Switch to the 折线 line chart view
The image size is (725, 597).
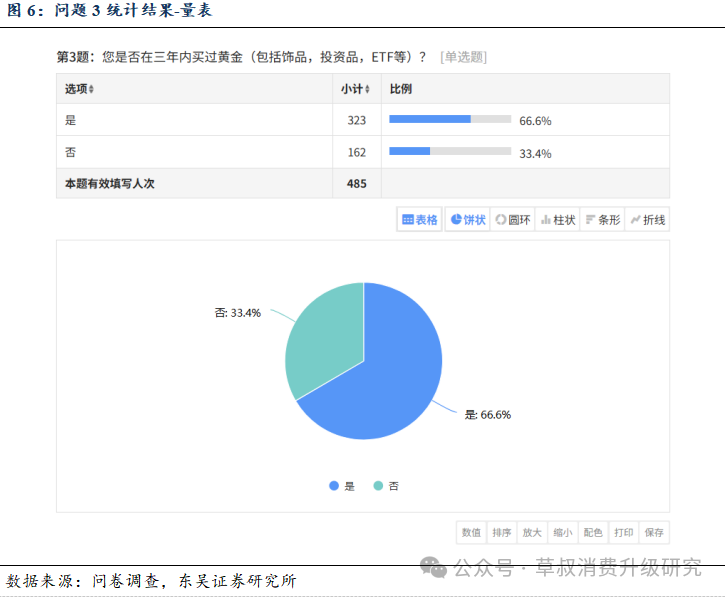pos(647,220)
